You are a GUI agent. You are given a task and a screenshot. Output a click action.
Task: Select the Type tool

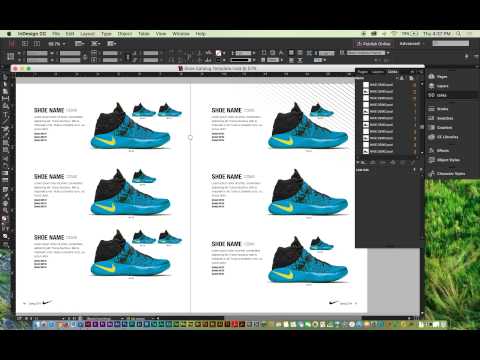[5, 114]
